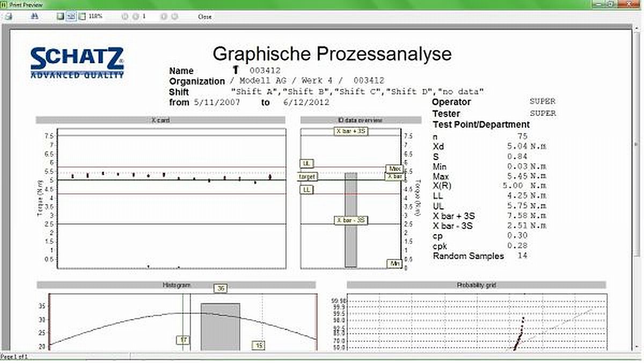Click the 'X bar - 3S' chart label
Screen dimensions: 644x363
click(351, 220)
